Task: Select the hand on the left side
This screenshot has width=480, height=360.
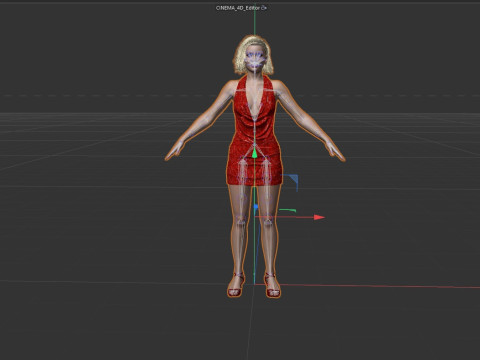Action: (x=174, y=151)
